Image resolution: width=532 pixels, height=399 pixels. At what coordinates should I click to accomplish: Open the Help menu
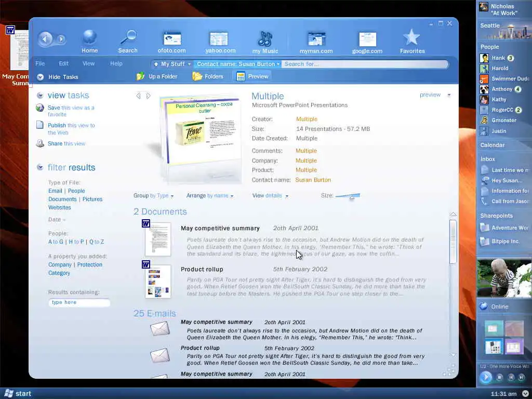click(116, 63)
